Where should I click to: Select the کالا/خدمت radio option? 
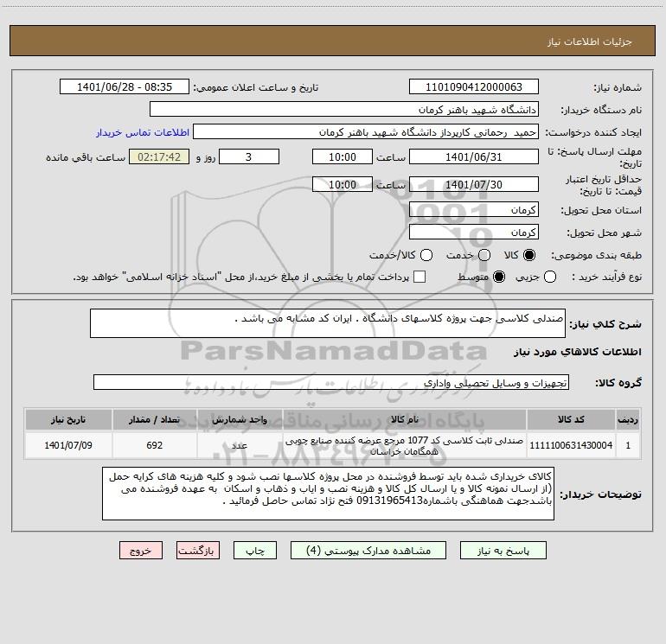click(426, 255)
